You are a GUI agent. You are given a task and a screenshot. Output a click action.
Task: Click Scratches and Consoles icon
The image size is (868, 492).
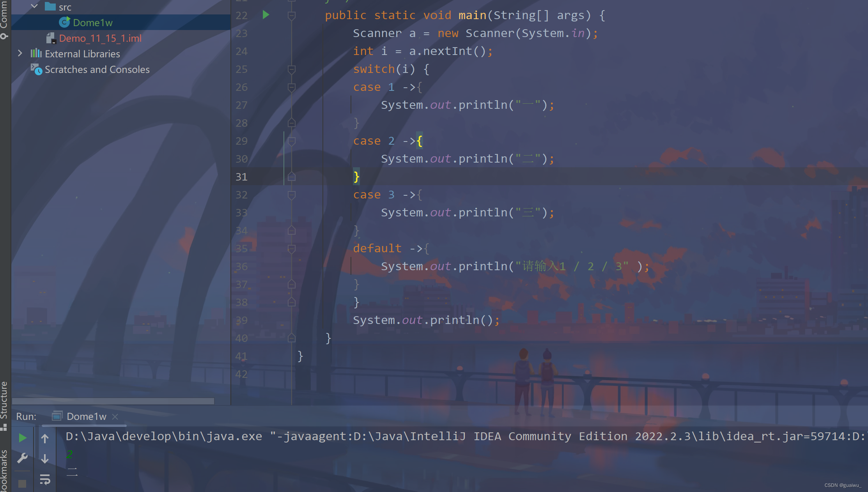point(36,69)
